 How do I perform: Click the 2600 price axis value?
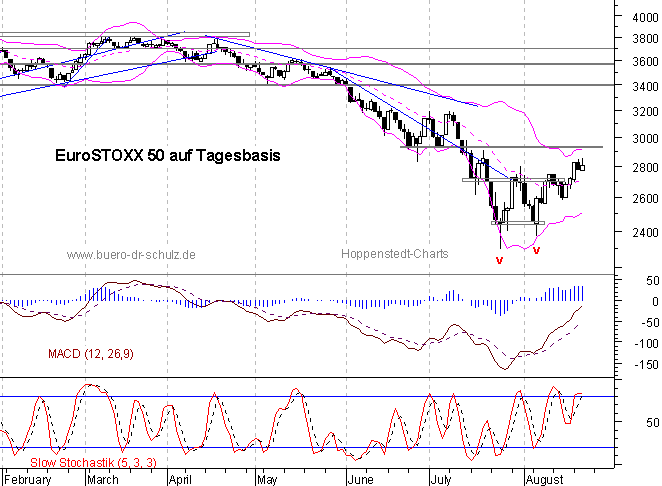[645, 198]
